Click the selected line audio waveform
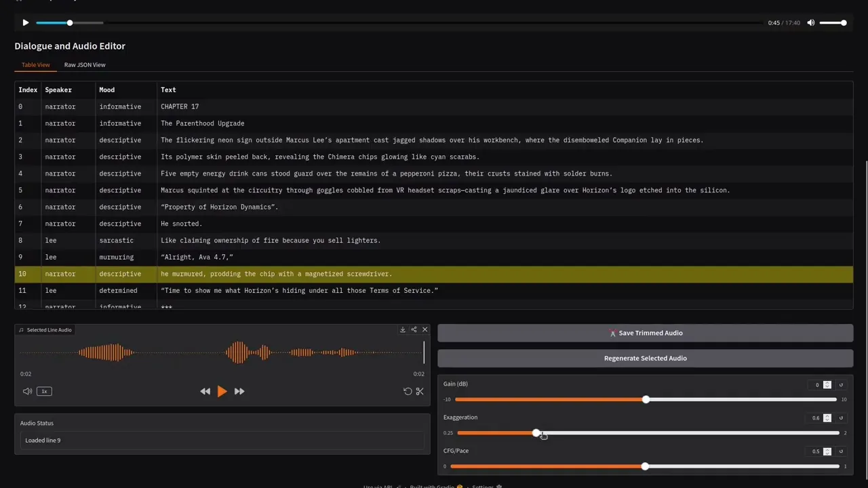Screen dimensions: 868x488 click(x=222, y=352)
